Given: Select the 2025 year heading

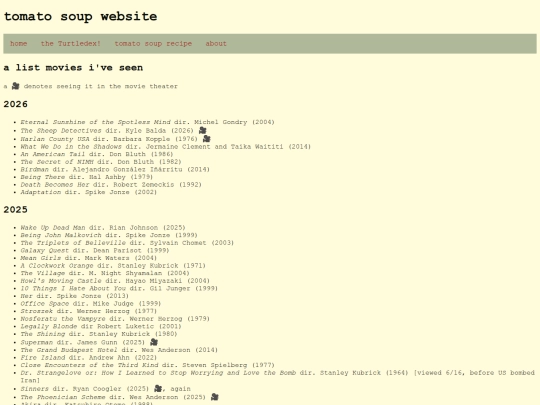Looking at the screenshot, I should tap(15, 209).
